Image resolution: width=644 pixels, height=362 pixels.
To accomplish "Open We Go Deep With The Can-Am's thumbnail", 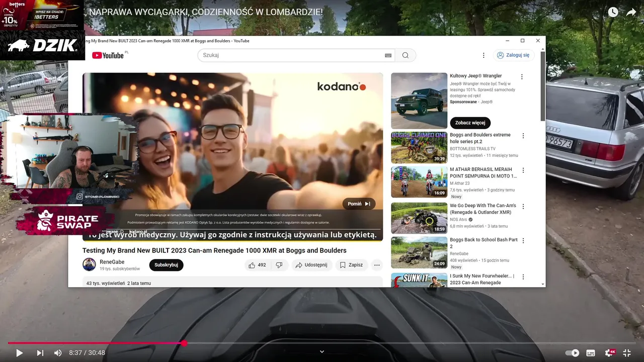I will point(419,218).
